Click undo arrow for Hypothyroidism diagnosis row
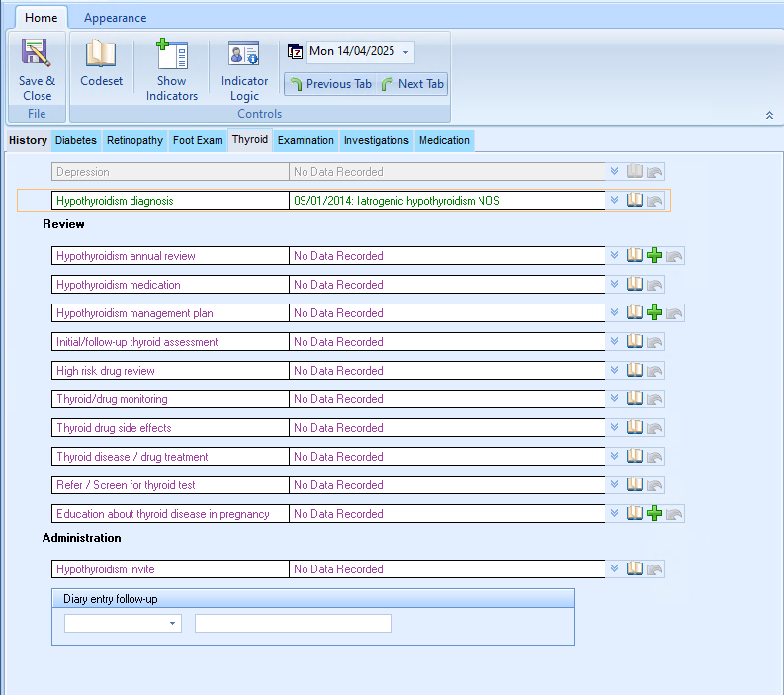 (x=654, y=201)
